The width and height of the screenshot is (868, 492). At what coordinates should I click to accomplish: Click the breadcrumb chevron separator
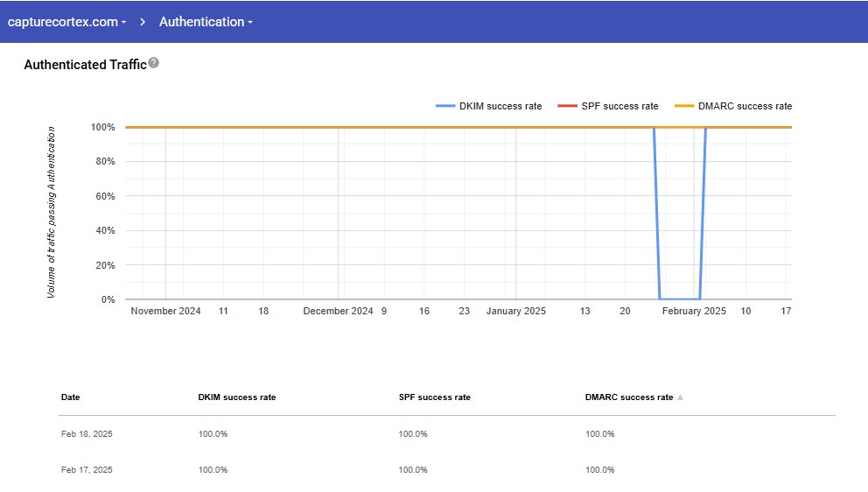coord(143,22)
